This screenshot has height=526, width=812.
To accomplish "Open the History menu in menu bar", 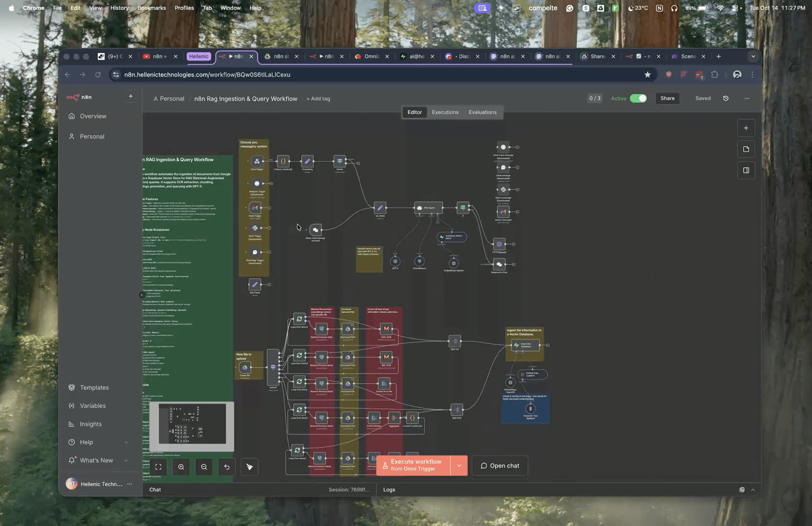I will (119, 8).
